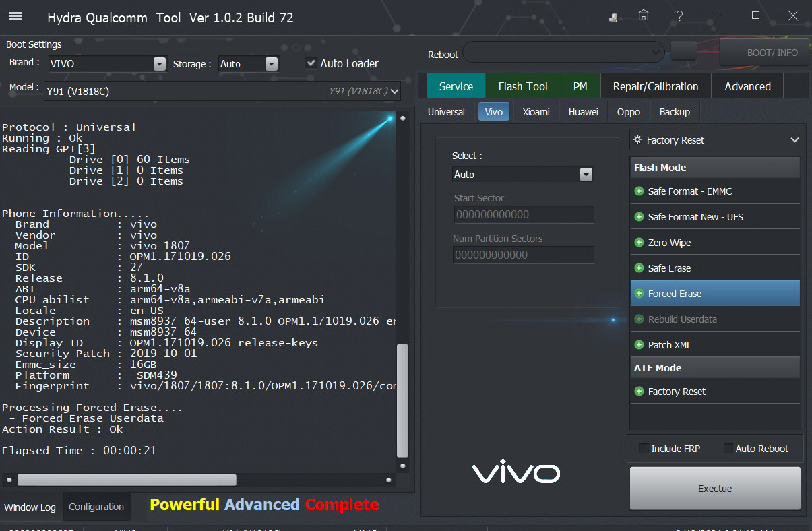
Task: Choose Safe Format - EMMC option
Action: click(x=715, y=191)
